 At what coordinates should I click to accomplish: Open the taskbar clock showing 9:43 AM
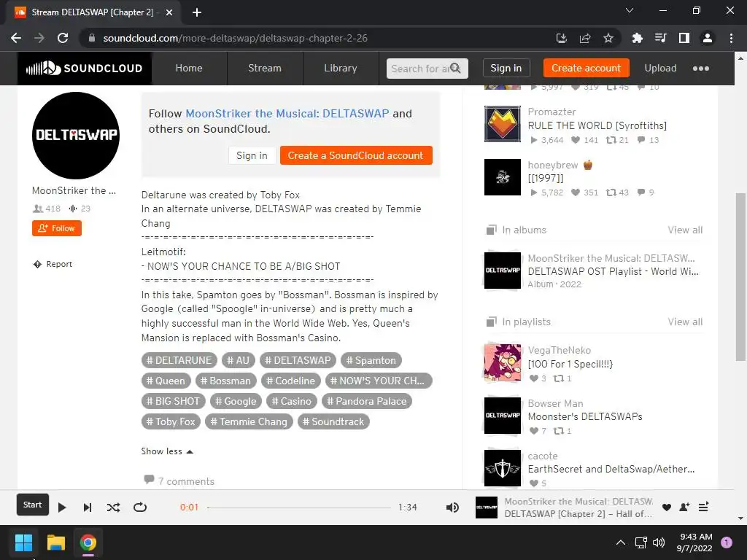(694, 542)
